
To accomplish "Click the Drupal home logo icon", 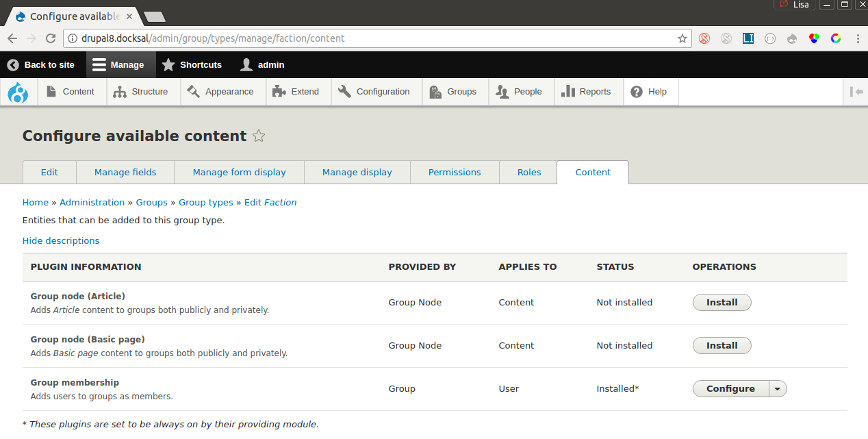I will click(18, 92).
